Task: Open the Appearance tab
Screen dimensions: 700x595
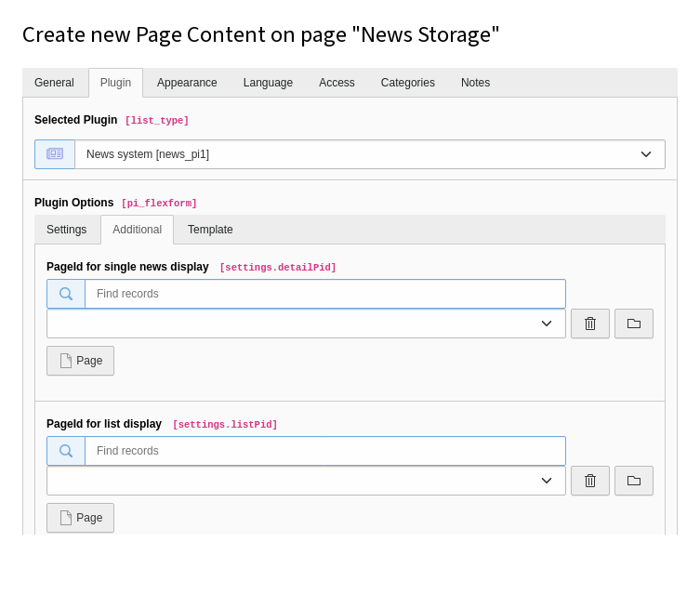Action: 187,83
